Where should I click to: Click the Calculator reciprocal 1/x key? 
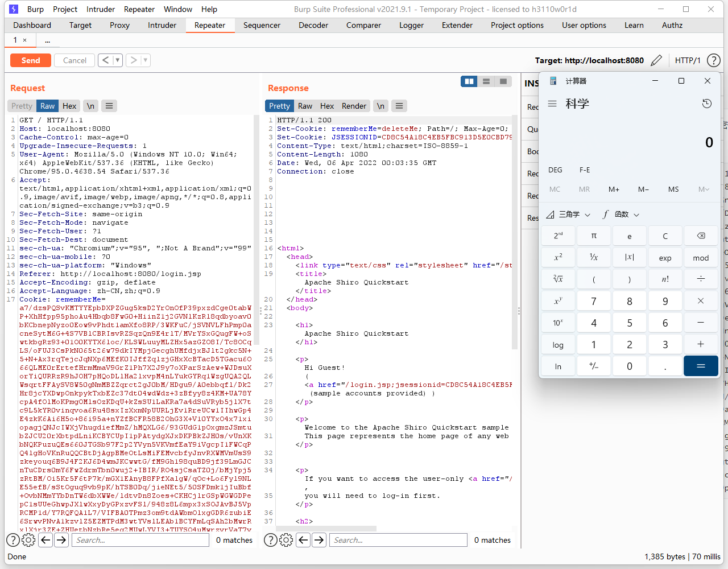tap(594, 257)
